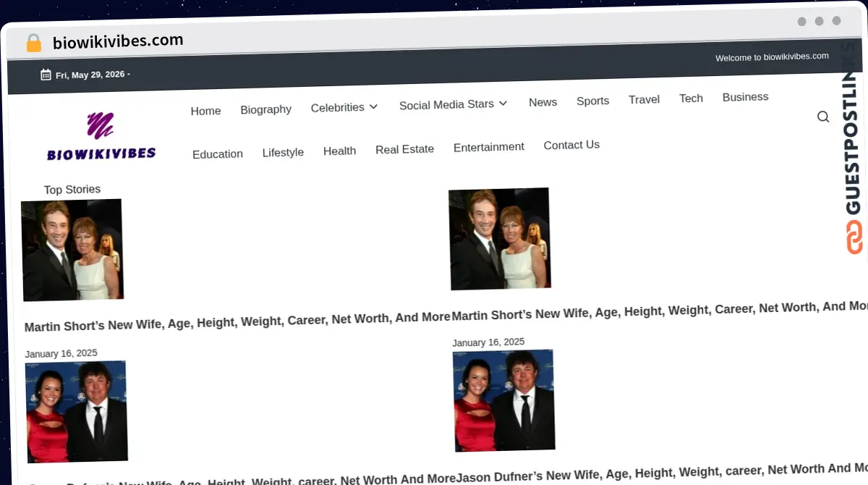Click the padlock icon in address bar
Image resolution: width=868 pixels, height=485 pixels.
(x=33, y=43)
